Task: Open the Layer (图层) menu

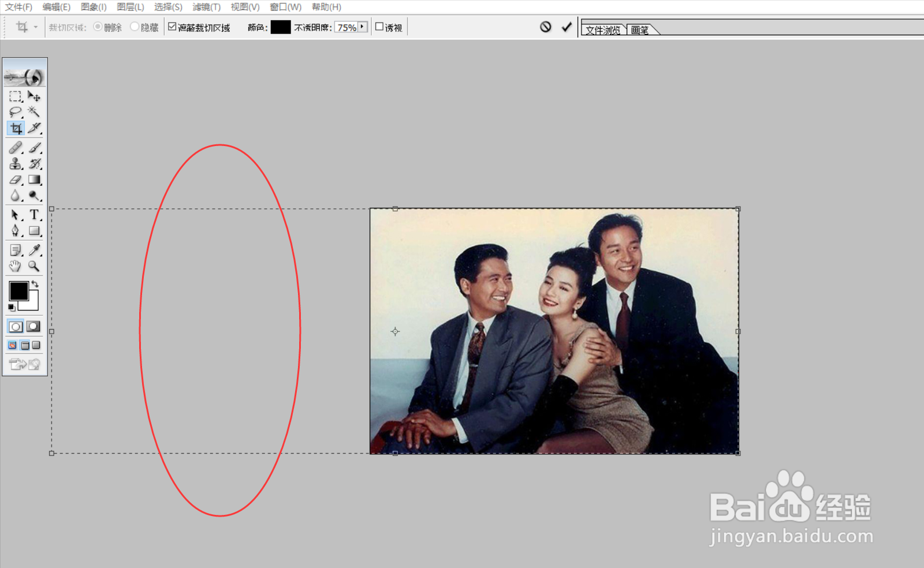Action: point(131,7)
